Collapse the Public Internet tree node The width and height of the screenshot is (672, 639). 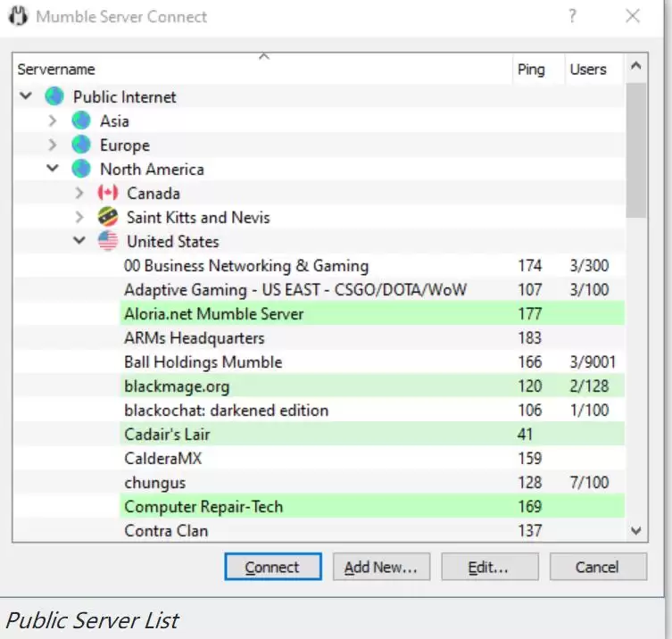coord(26,95)
